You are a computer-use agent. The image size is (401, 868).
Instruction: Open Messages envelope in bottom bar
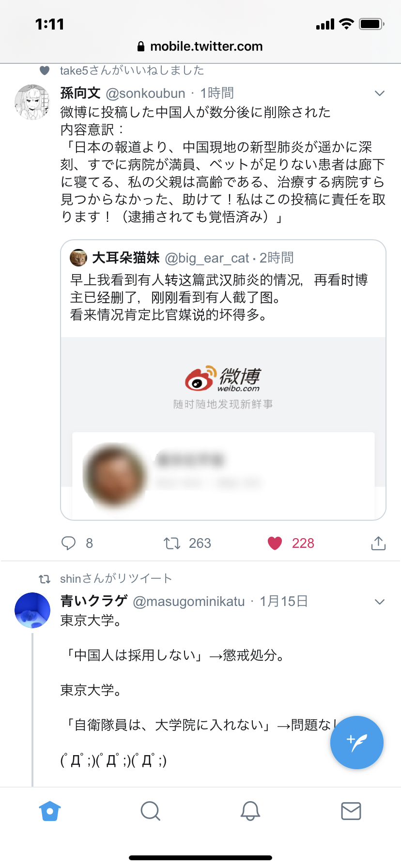[x=351, y=811]
